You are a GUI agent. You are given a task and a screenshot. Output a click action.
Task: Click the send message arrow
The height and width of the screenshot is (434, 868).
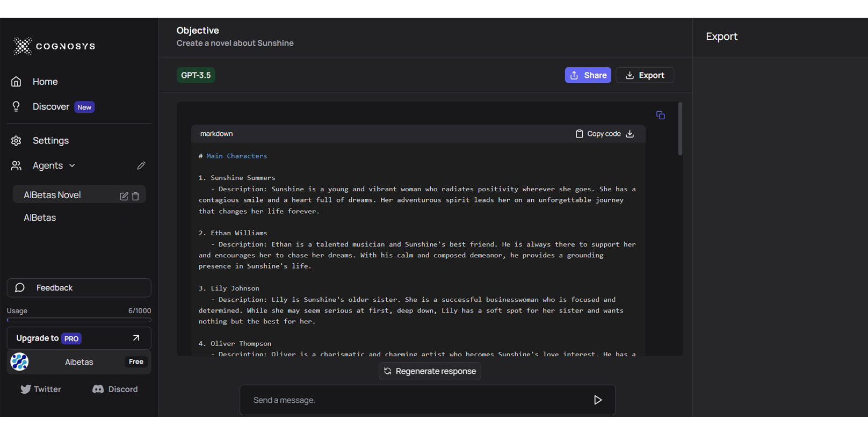pyautogui.click(x=598, y=400)
